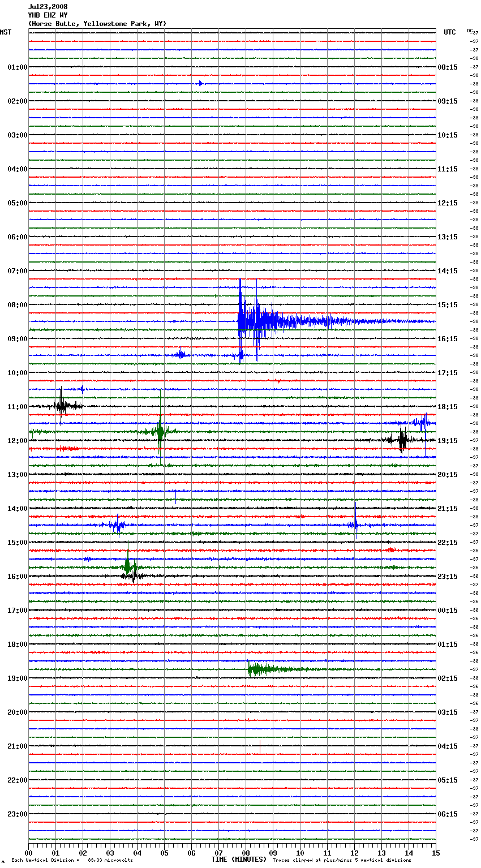Click the date label Jul23,2008

point(48,7)
